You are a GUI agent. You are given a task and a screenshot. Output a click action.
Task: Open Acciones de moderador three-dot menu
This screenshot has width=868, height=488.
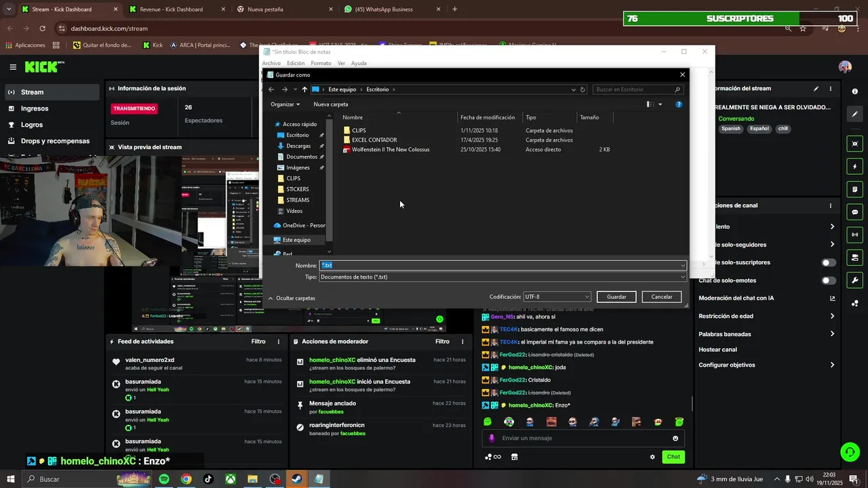click(462, 342)
